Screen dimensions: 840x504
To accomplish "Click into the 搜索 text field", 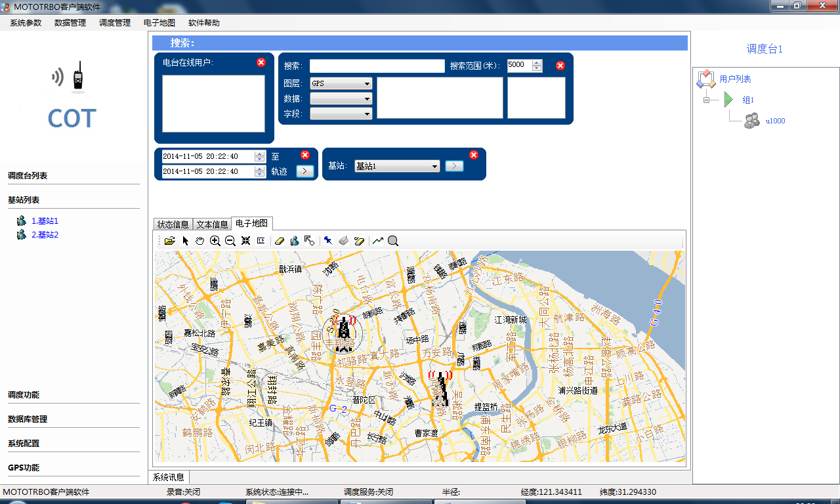I will [377, 66].
